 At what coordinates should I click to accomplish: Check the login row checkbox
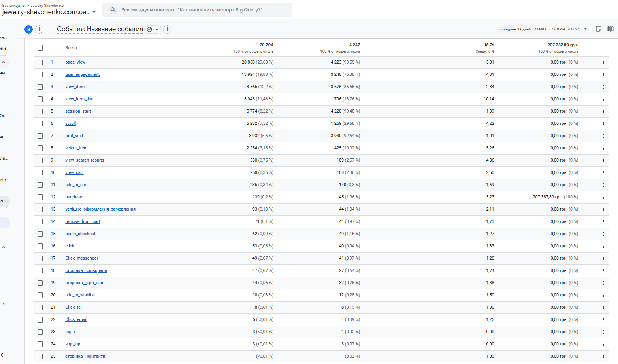40,332
